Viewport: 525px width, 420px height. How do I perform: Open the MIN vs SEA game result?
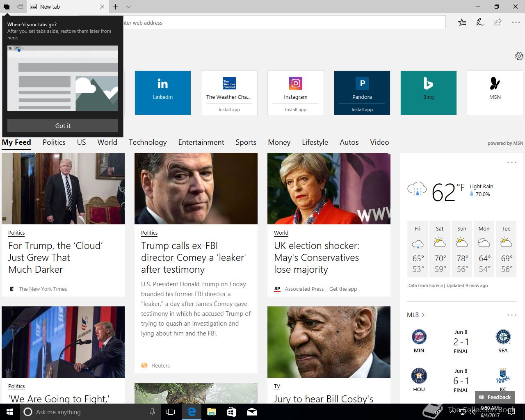coord(461,342)
